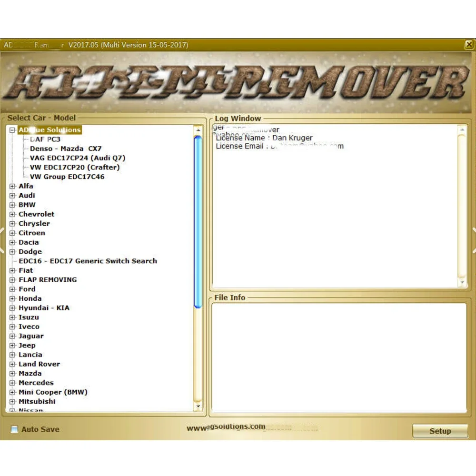The height and width of the screenshot is (476, 476).
Task: Click License Name line in Log Window
Action: click(x=264, y=138)
